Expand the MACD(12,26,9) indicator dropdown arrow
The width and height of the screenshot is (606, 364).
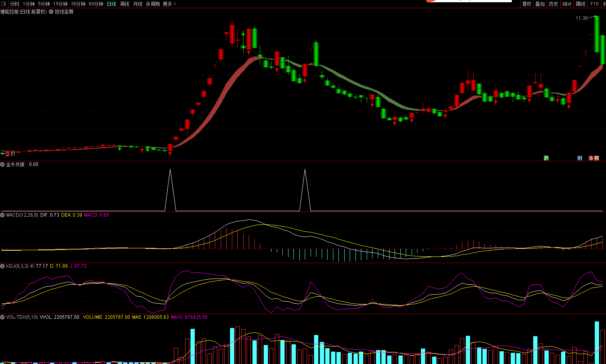[3, 215]
